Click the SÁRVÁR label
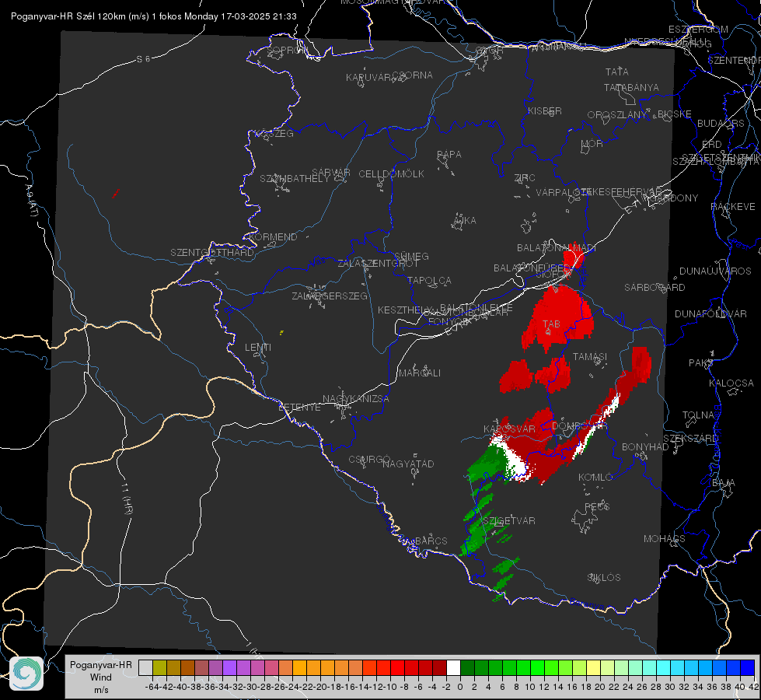This screenshot has height=700, width=761. pyautogui.click(x=331, y=173)
